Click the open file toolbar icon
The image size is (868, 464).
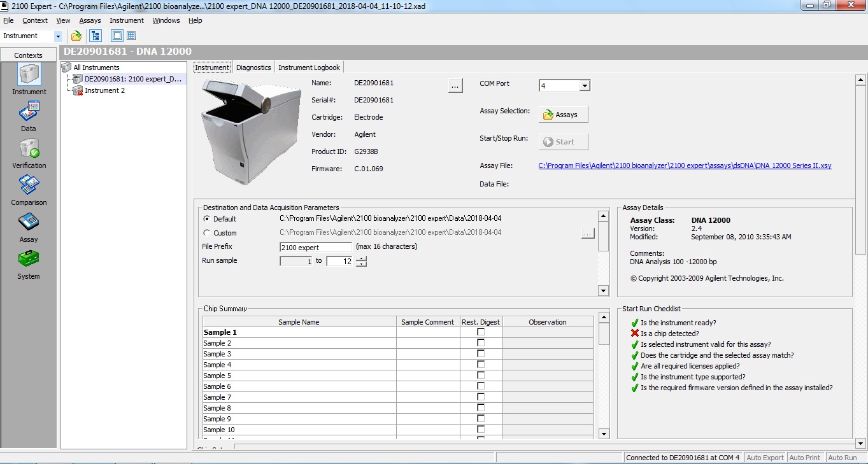click(x=76, y=36)
